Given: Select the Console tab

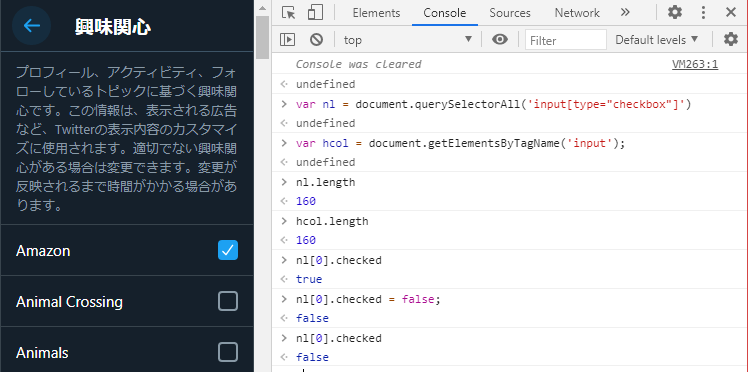Looking at the screenshot, I should (x=445, y=13).
